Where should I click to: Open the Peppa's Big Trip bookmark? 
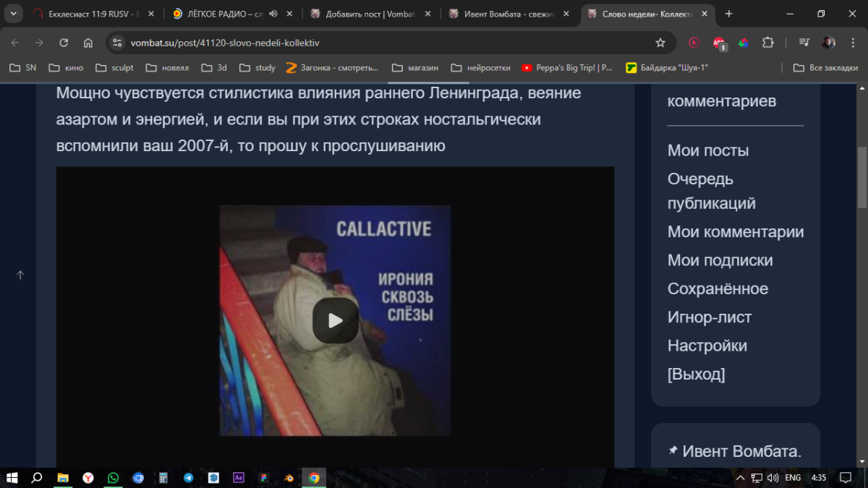point(567,68)
